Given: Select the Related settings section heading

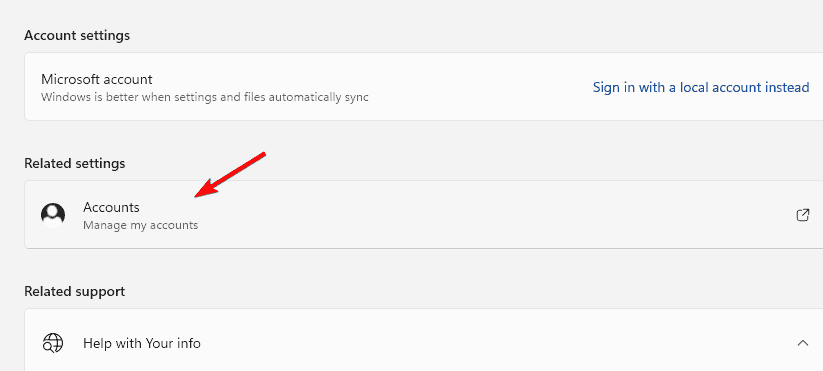Looking at the screenshot, I should 75,164.
